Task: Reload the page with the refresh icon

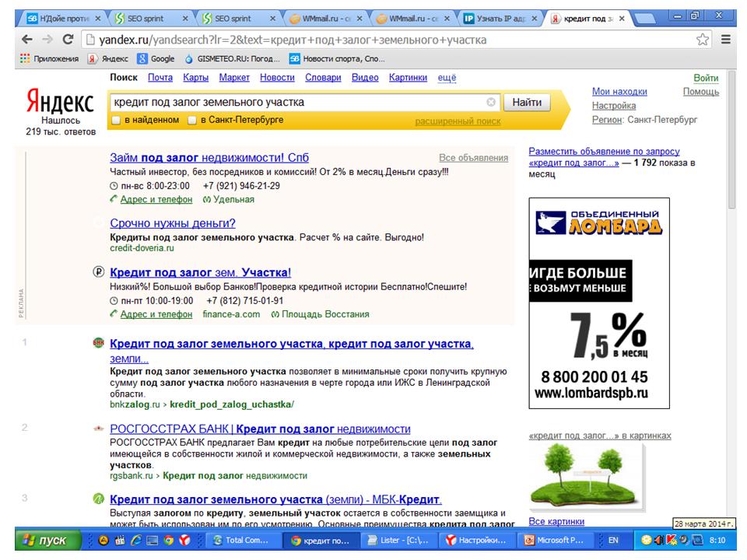Action: pos(68,40)
